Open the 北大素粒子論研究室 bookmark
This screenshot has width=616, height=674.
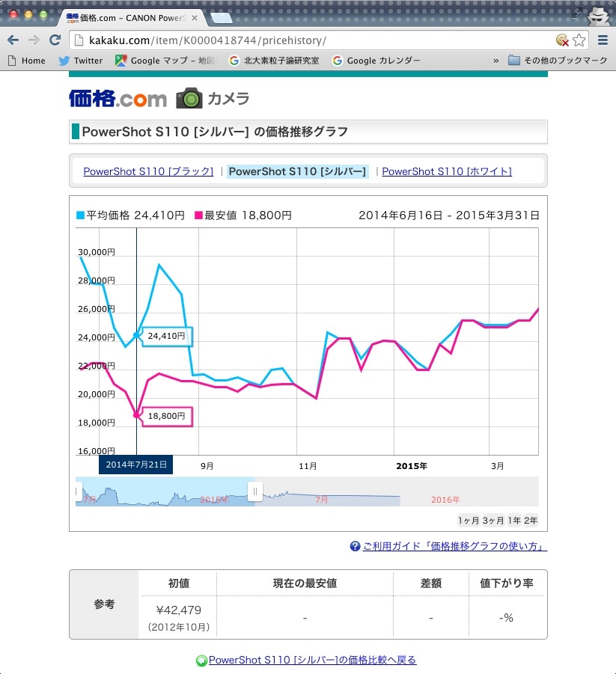(x=274, y=61)
